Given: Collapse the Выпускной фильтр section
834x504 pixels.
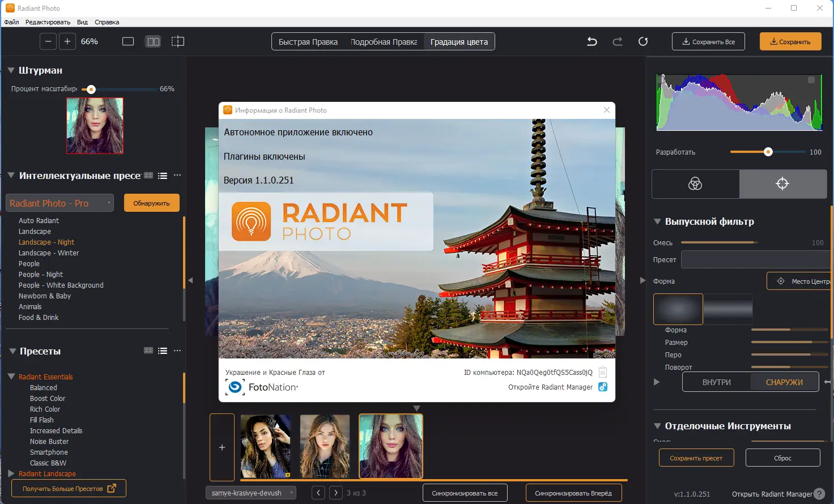Looking at the screenshot, I should (657, 221).
